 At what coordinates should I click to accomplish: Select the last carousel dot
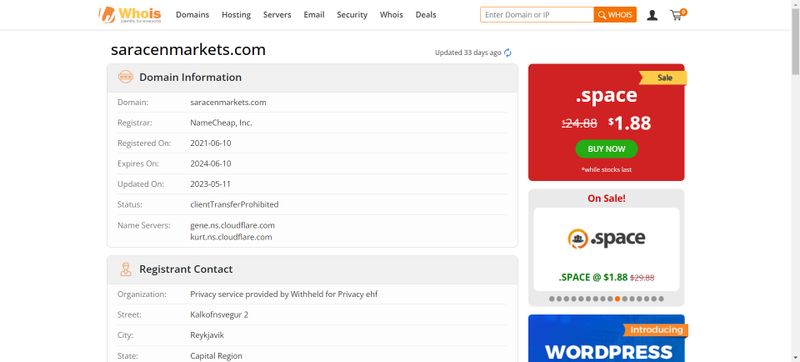(661, 299)
